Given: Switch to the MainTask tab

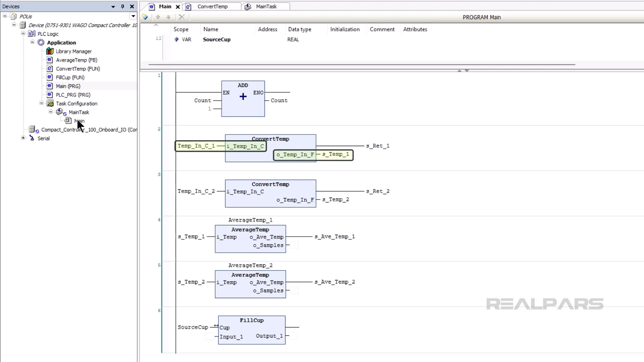Looking at the screenshot, I should (266, 6).
